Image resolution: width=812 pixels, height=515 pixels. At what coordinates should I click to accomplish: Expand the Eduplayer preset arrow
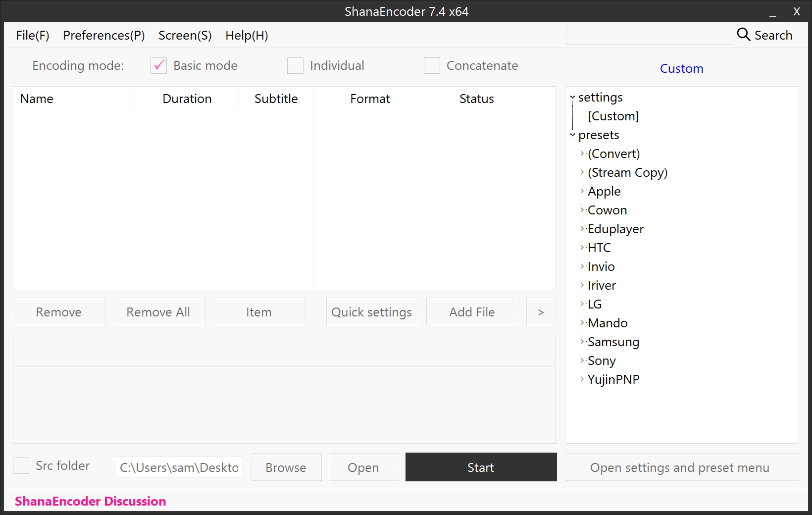pos(582,229)
